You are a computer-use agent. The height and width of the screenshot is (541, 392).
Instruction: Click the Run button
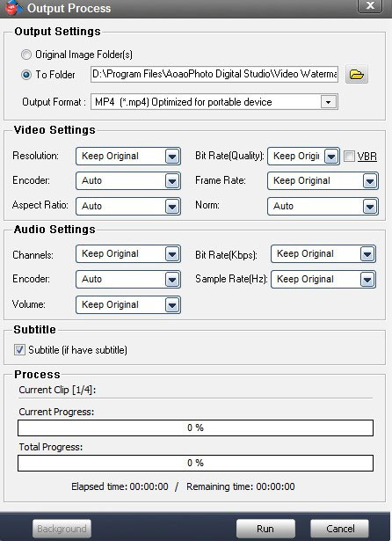[x=265, y=529]
